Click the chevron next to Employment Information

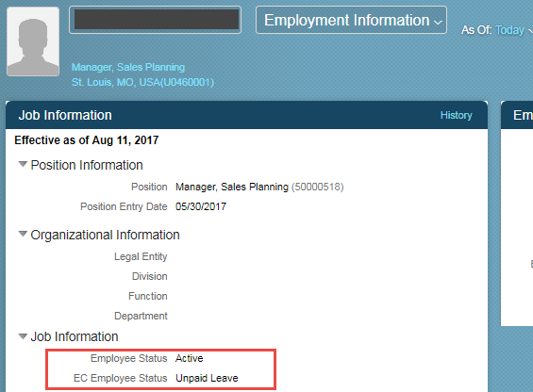click(x=438, y=23)
